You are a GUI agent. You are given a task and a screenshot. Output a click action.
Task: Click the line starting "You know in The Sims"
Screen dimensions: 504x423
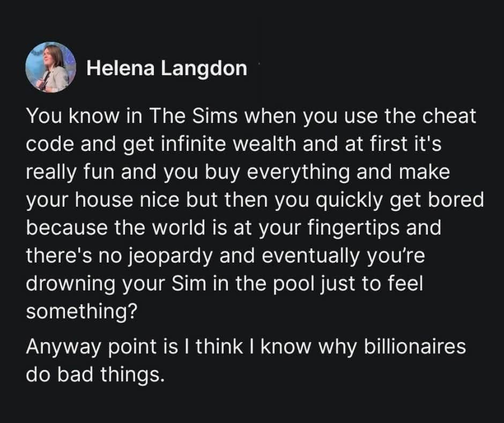coord(251,117)
